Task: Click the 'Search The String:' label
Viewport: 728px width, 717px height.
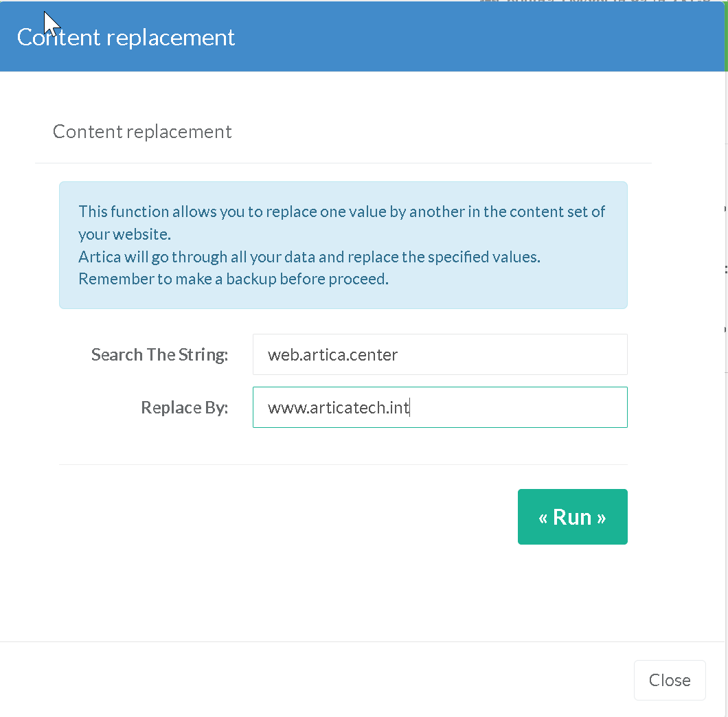Action: click(159, 354)
